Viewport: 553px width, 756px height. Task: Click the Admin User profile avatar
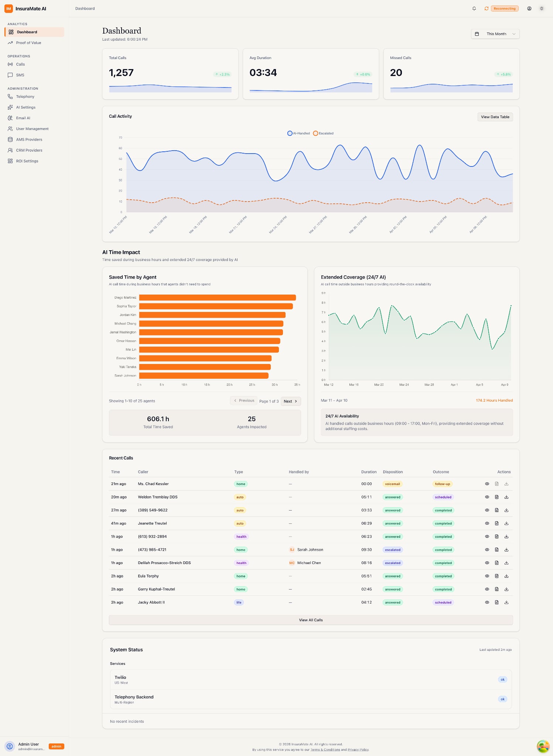click(x=10, y=746)
